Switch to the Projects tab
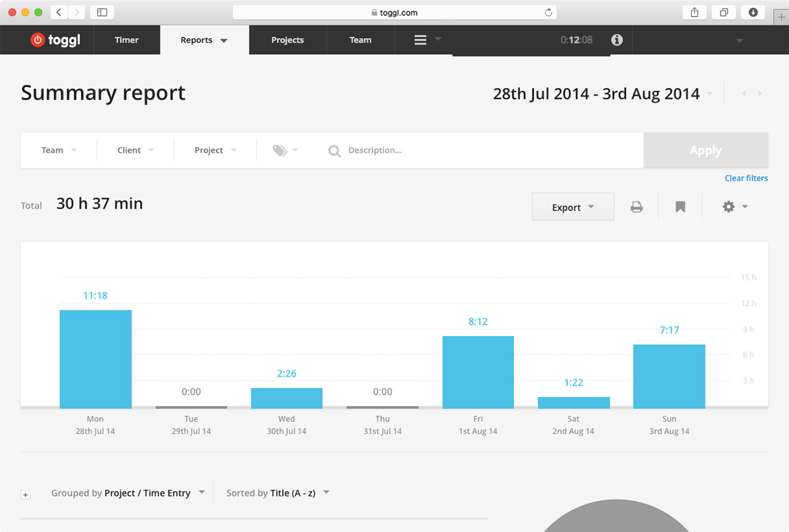 tap(287, 40)
